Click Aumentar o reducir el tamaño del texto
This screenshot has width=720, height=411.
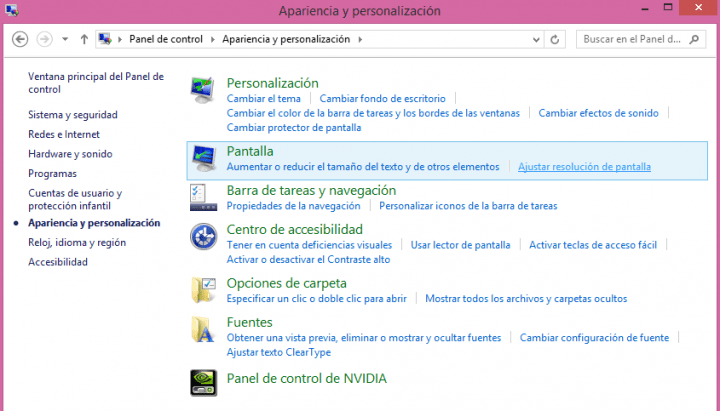[363, 167]
